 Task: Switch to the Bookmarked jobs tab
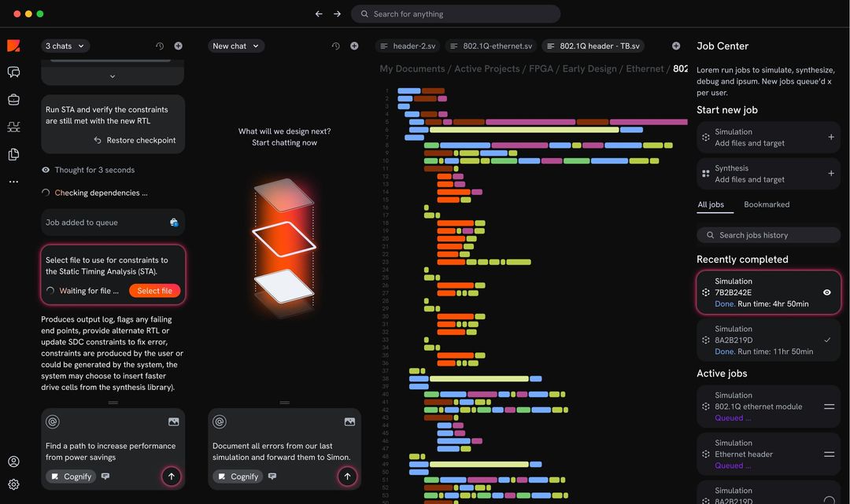(767, 204)
